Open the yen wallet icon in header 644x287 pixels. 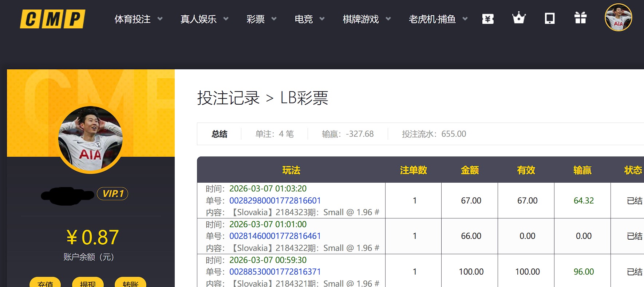click(x=488, y=19)
